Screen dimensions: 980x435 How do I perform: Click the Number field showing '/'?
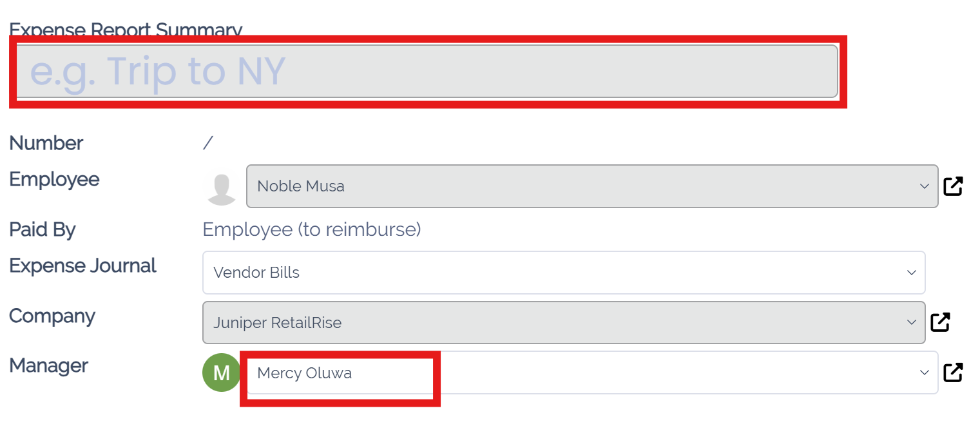[207, 142]
